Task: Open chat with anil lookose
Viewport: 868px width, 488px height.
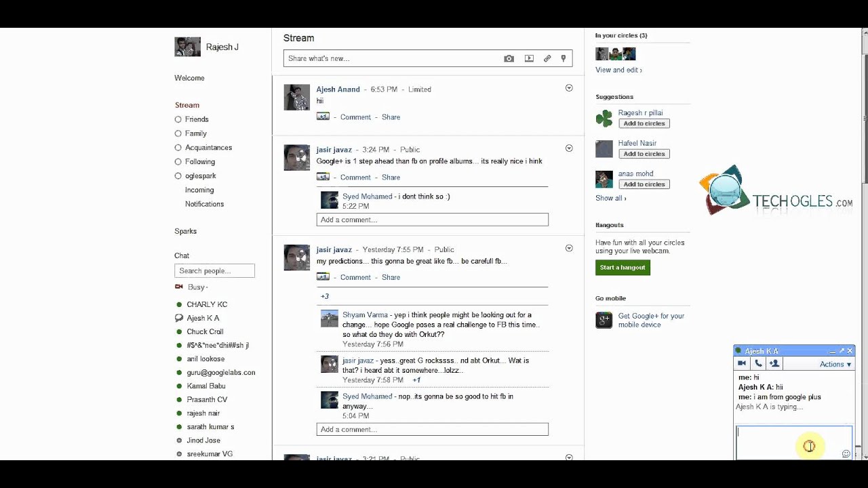Action: point(205,359)
